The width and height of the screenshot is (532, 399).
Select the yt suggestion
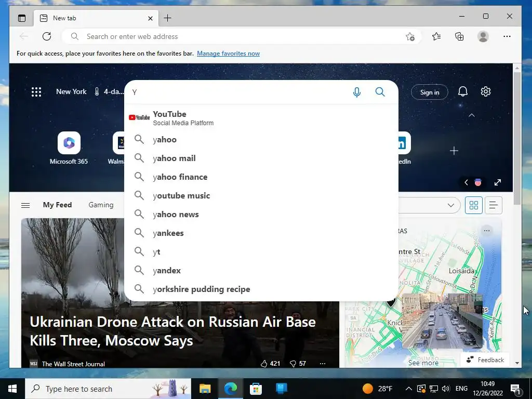click(x=261, y=252)
